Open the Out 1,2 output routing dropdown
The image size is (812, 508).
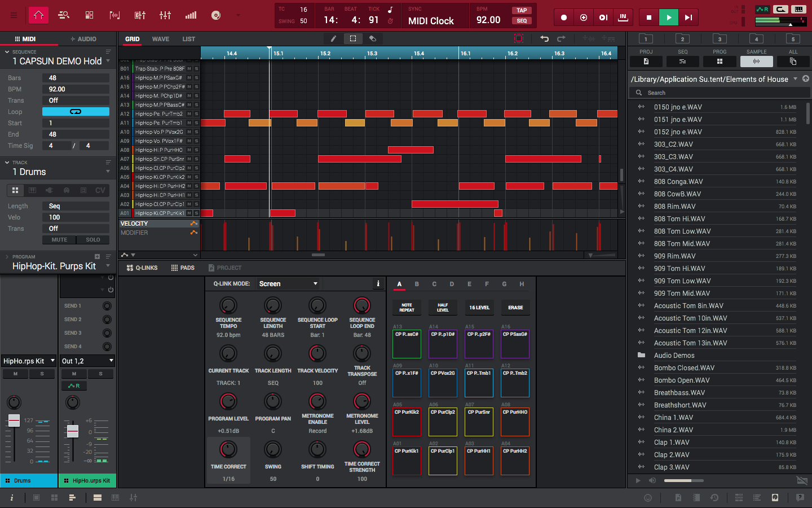pos(86,360)
